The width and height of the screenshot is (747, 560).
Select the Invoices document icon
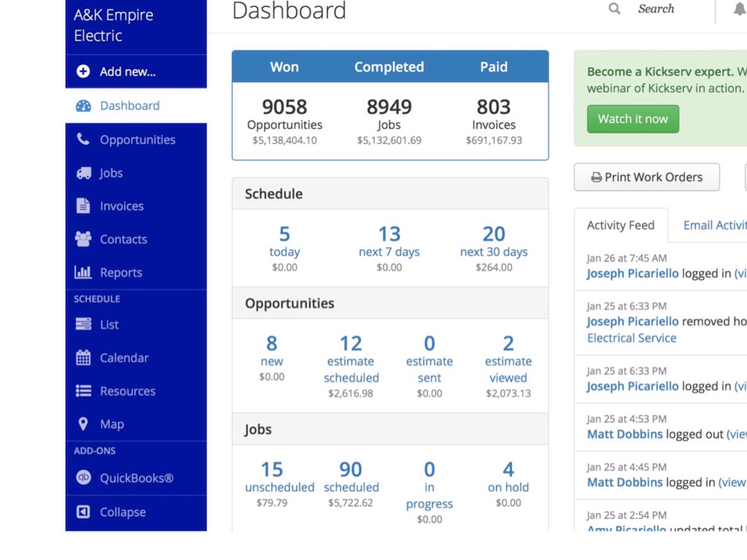point(83,206)
